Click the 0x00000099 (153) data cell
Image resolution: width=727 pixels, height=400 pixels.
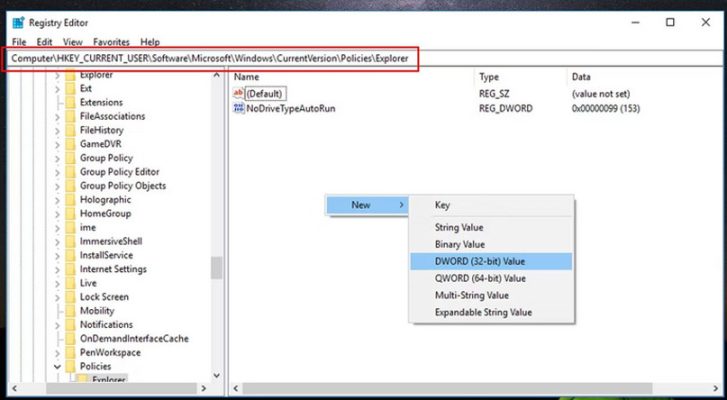pos(606,108)
